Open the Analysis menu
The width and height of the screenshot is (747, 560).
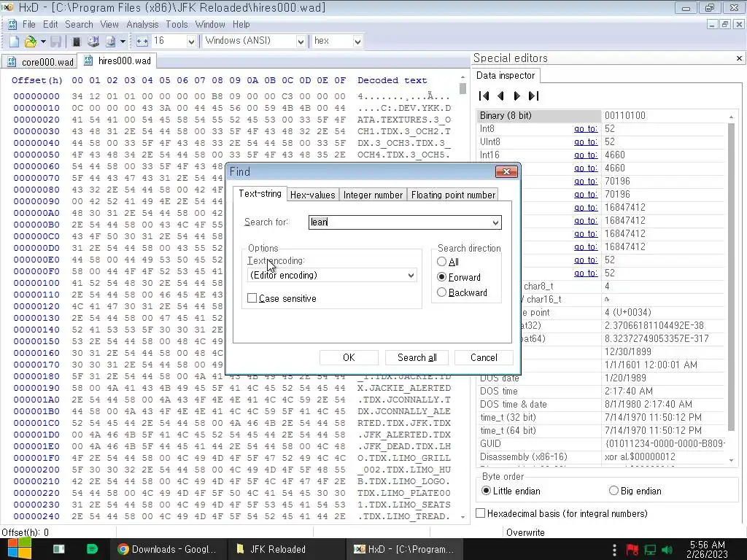(x=142, y=24)
